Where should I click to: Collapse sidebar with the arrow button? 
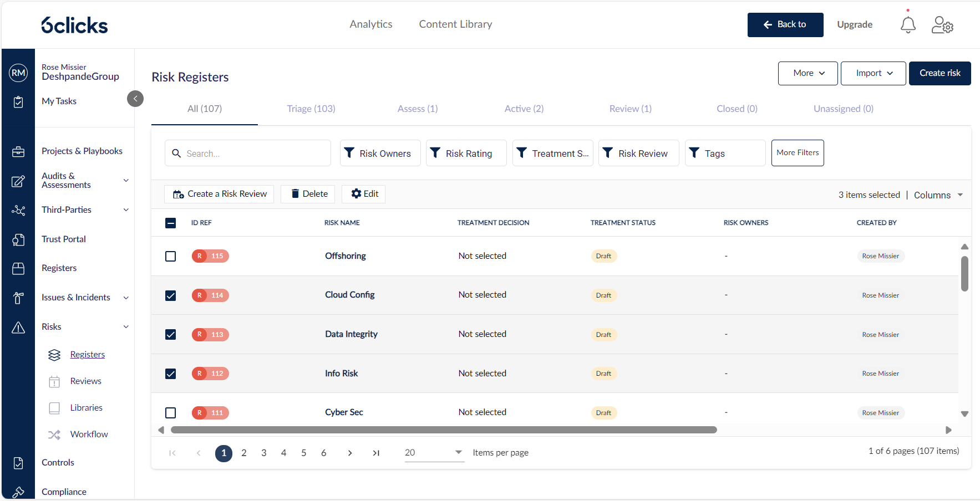[135, 99]
